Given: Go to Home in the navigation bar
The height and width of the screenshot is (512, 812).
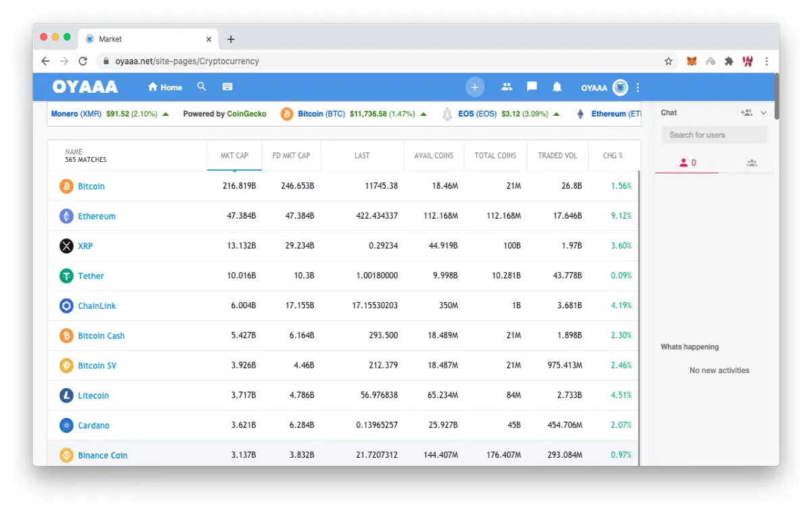Looking at the screenshot, I should click(165, 87).
